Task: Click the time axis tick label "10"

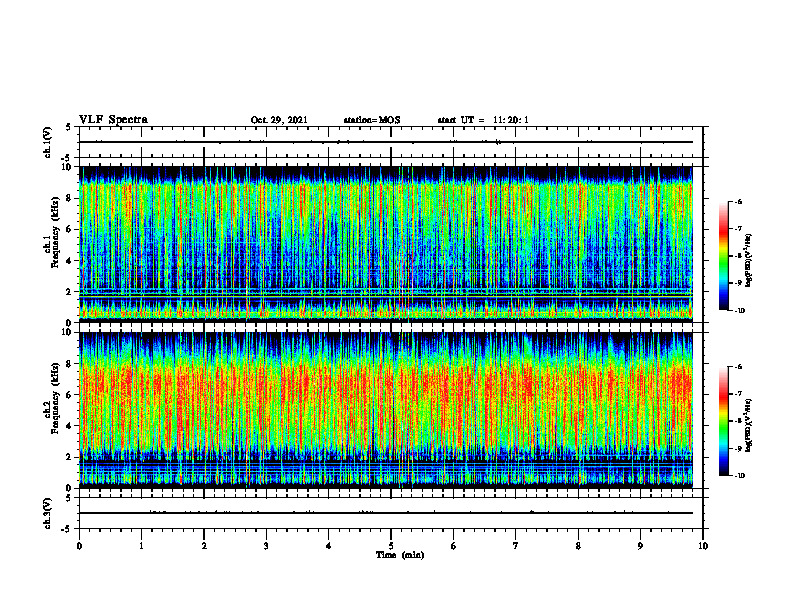Action: tap(703, 546)
